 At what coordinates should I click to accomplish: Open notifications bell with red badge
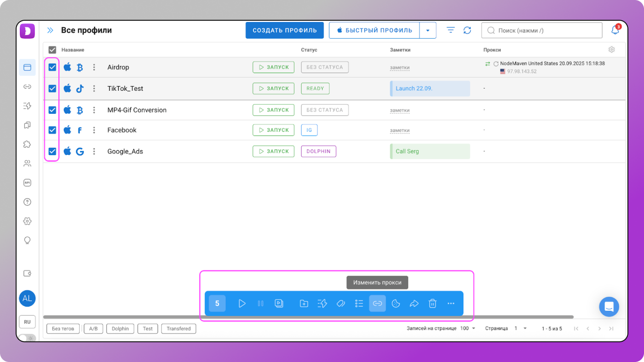[615, 30]
